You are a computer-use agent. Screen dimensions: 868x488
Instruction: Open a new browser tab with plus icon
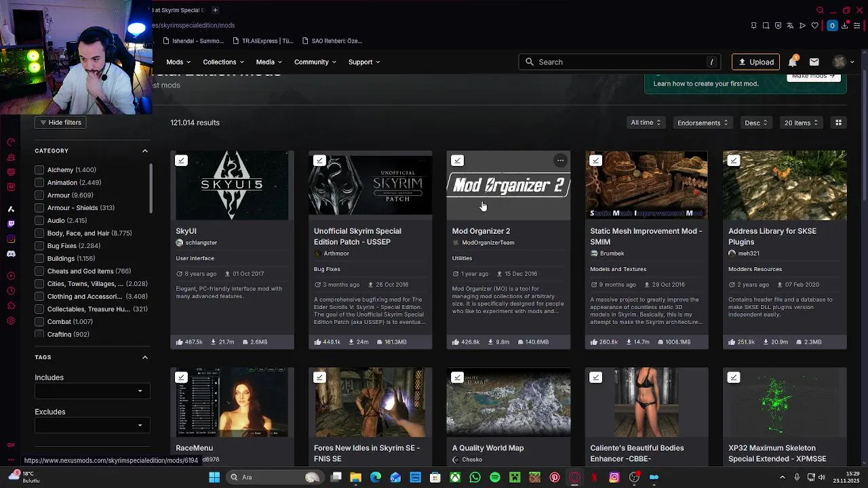point(215,10)
